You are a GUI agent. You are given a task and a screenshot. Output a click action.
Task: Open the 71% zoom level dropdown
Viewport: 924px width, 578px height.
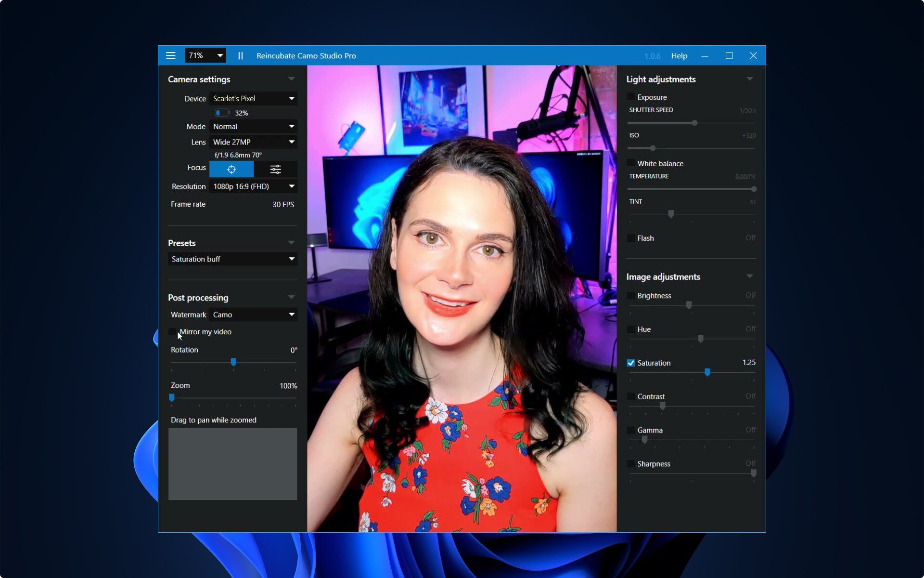coord(205,55)
